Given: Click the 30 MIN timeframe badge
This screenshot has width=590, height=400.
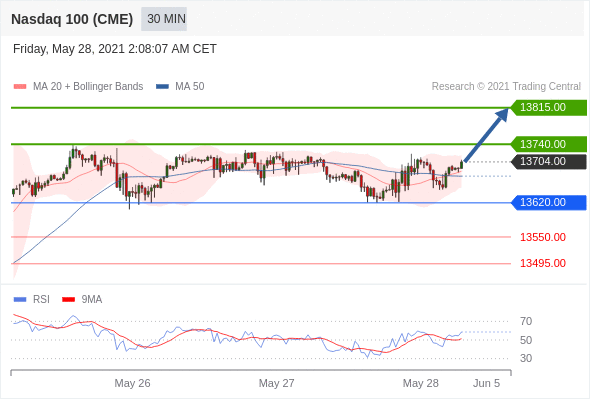Looking at the screenshot, I should coord(164,19).
